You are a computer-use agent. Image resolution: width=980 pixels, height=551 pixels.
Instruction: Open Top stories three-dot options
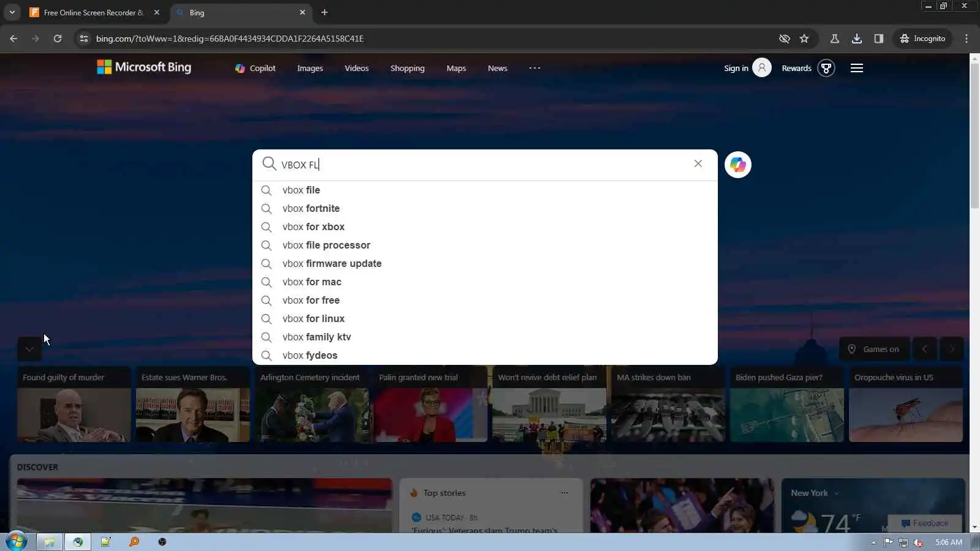[x=564, y=493]
